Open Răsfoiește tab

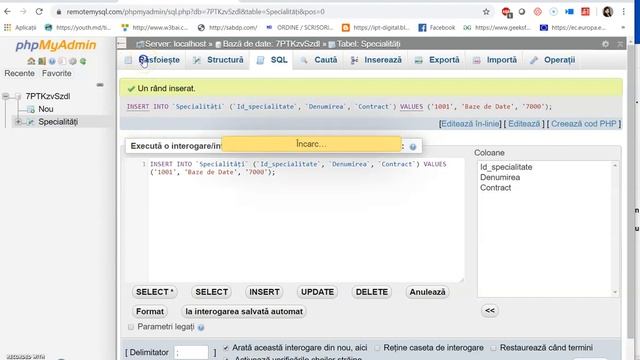(153, 60)
